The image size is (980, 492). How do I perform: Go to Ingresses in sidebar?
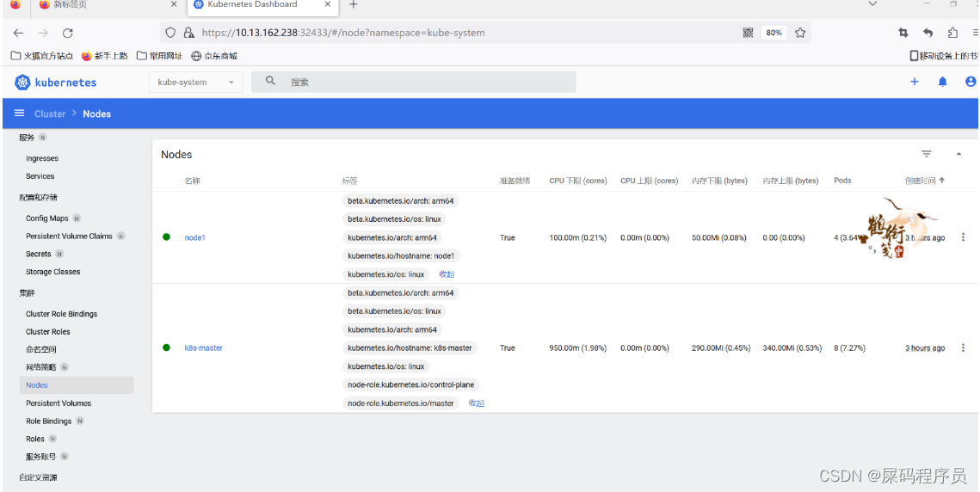click(42, 158)
